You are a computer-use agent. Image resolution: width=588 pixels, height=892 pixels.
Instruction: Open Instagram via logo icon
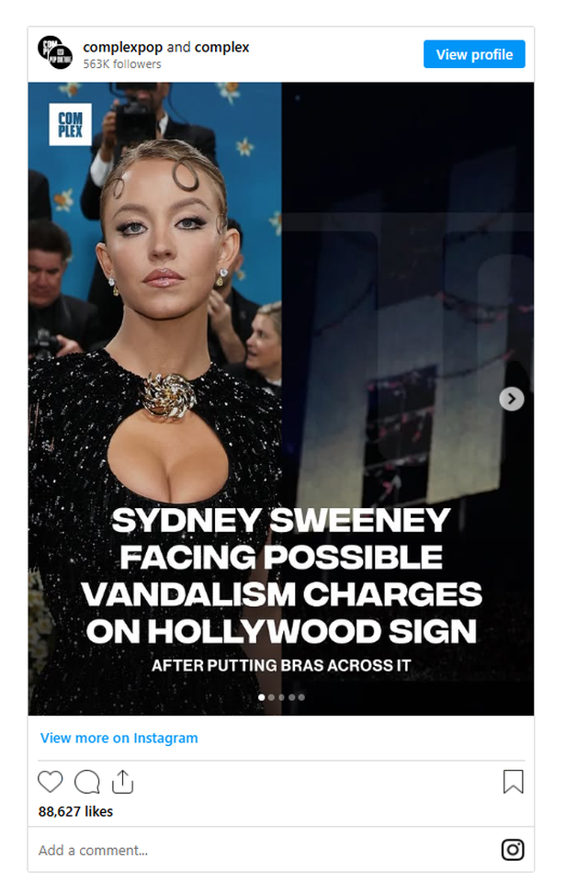(513, 850)
